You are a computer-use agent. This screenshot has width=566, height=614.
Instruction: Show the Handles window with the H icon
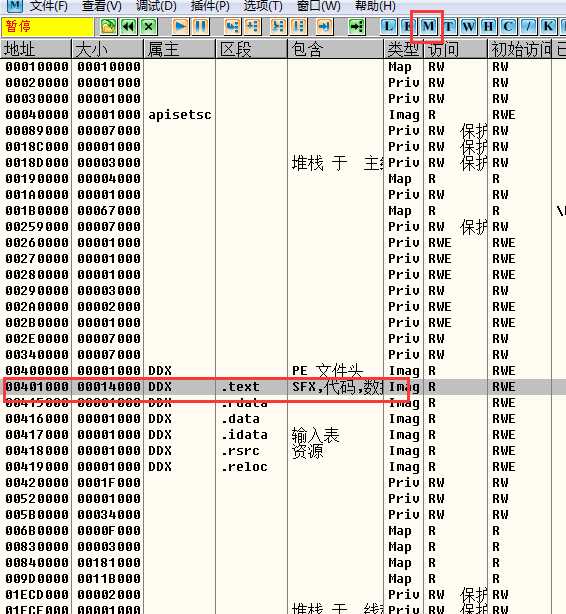[488, 27]
